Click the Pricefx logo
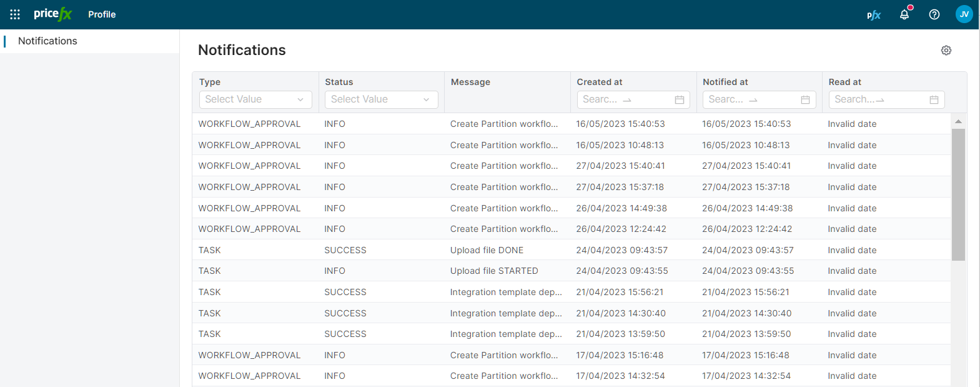980x387 pixels. (x=53, y=14)
